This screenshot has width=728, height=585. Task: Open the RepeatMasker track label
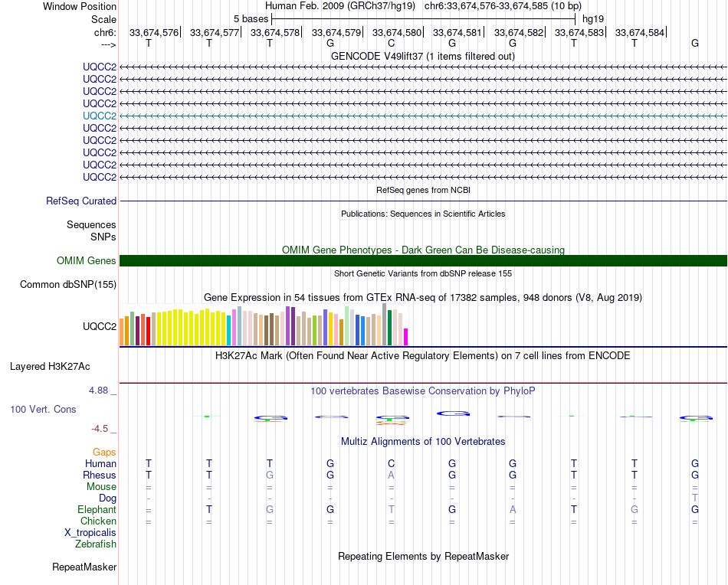coord(84,567)
